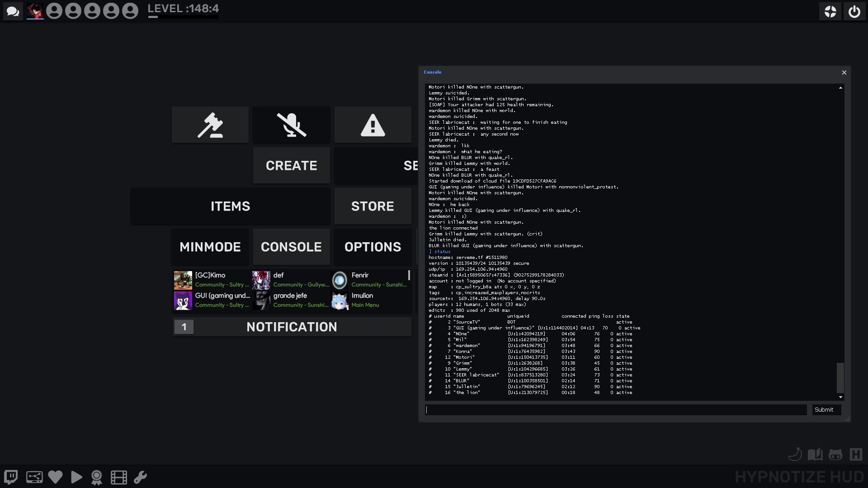Image resolution: width=868 pixels, height=488 pixels.
Task: Click the award ribbon icon
Action: [97, 477]
